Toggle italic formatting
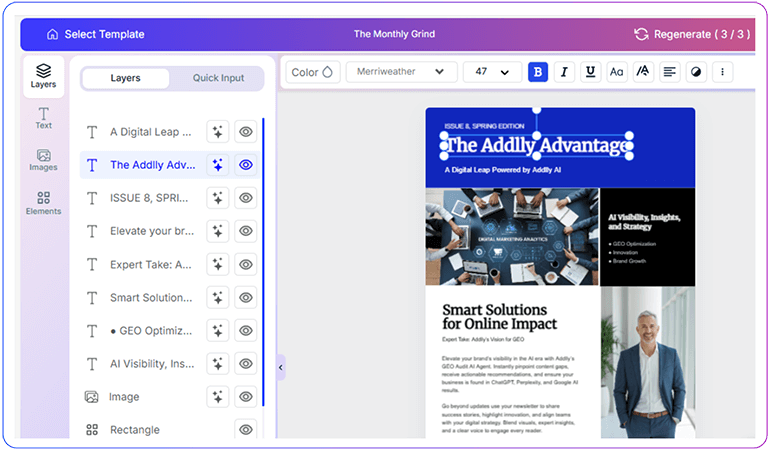Screen dimensions: 770x450 [x=564, y=72]
